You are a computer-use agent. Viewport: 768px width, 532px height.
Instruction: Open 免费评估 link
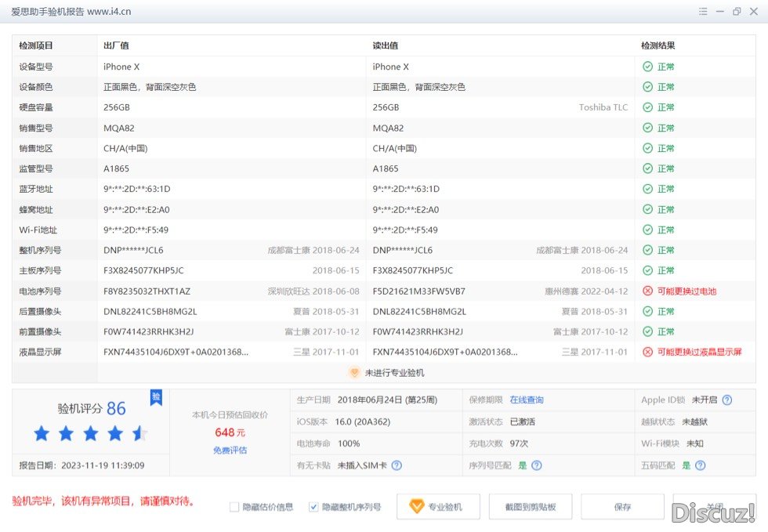click(x=230, y=451)
